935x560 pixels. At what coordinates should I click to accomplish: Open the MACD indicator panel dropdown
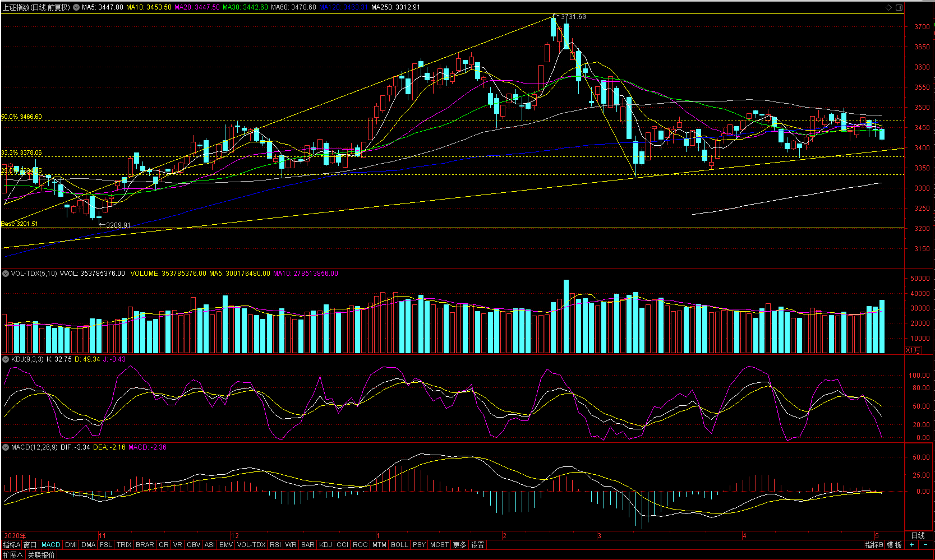(x=6, y=447)
